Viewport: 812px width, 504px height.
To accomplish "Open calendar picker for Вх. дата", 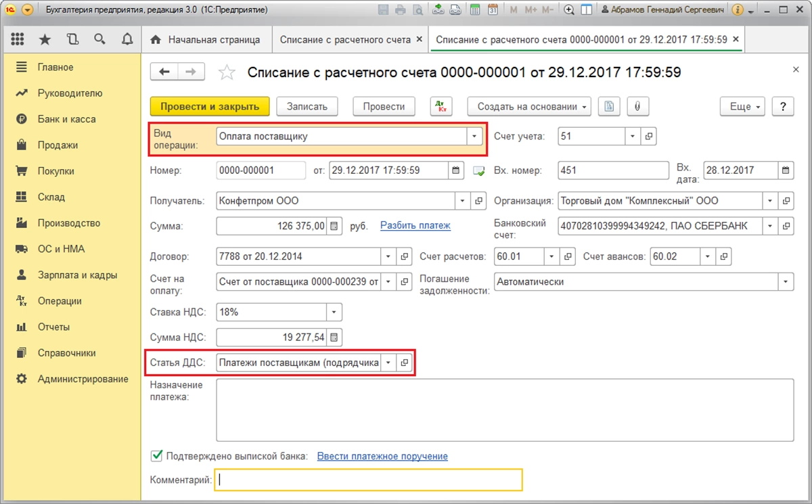I will pyautogui.click(x=786, y=170).
